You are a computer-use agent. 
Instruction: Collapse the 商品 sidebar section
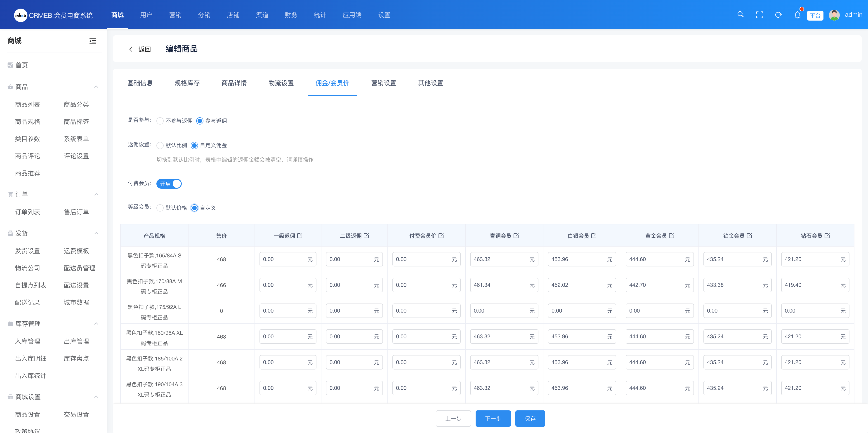96,87
